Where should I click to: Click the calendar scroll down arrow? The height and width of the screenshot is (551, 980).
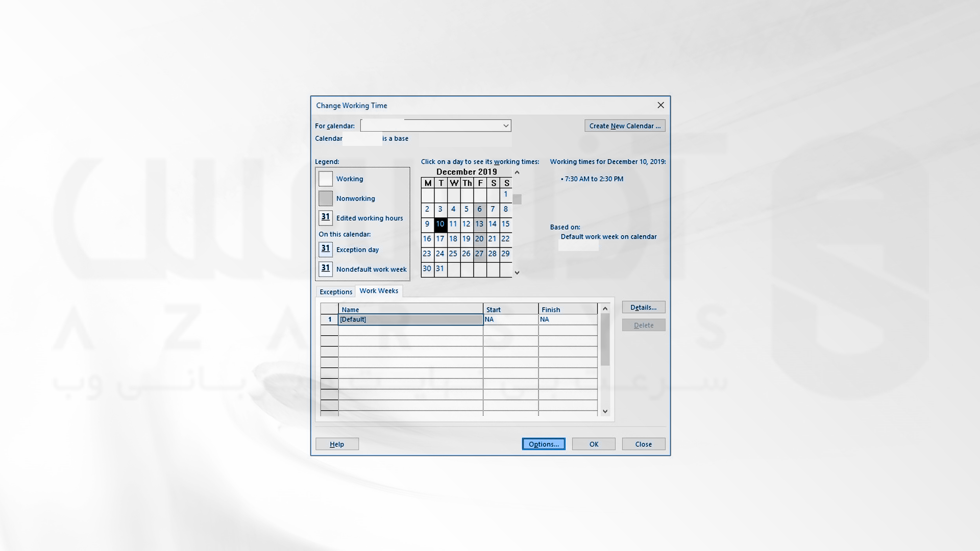coord(517,272)
